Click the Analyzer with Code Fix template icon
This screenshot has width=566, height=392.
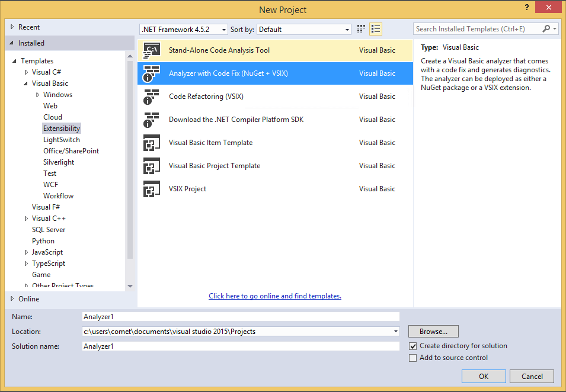click(x=152, y=73)
